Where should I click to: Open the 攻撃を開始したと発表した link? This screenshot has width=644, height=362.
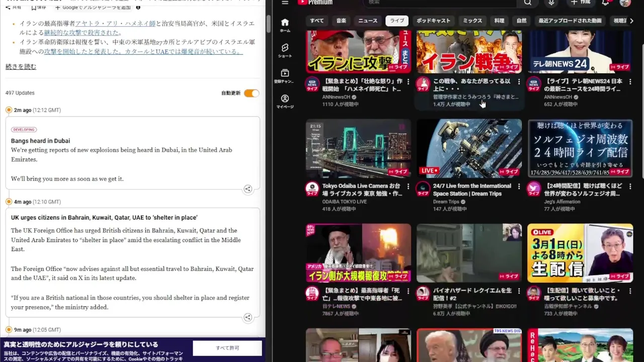(143, 51)
